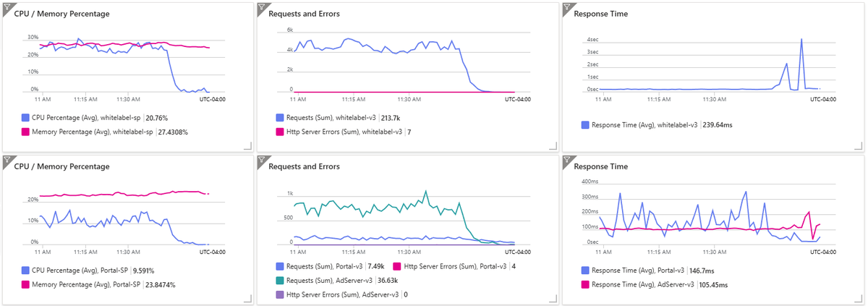Click title of AdServer-v3 Requests and Errors tile
This screenshot has width=868, height=306.
click(x=304, y=166)
